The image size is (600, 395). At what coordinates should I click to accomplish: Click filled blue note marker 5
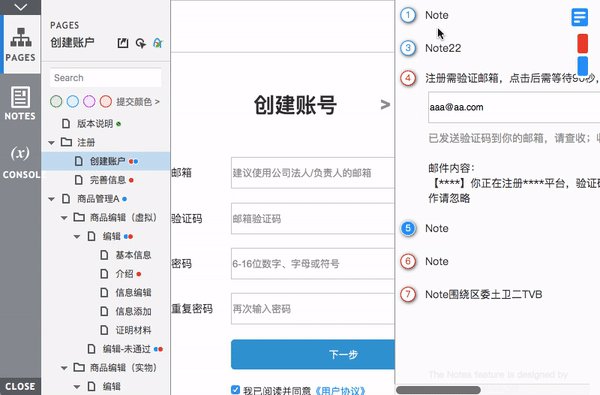coord(408,229)
